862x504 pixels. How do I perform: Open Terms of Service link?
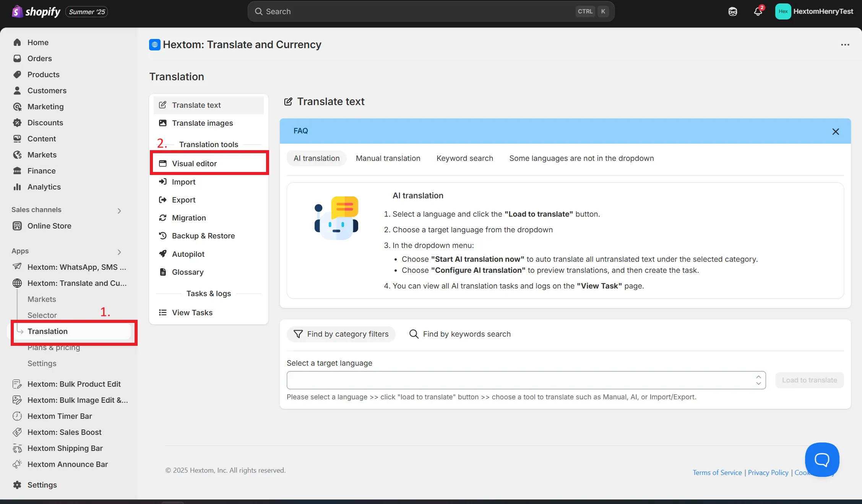(x=717, y=473)
